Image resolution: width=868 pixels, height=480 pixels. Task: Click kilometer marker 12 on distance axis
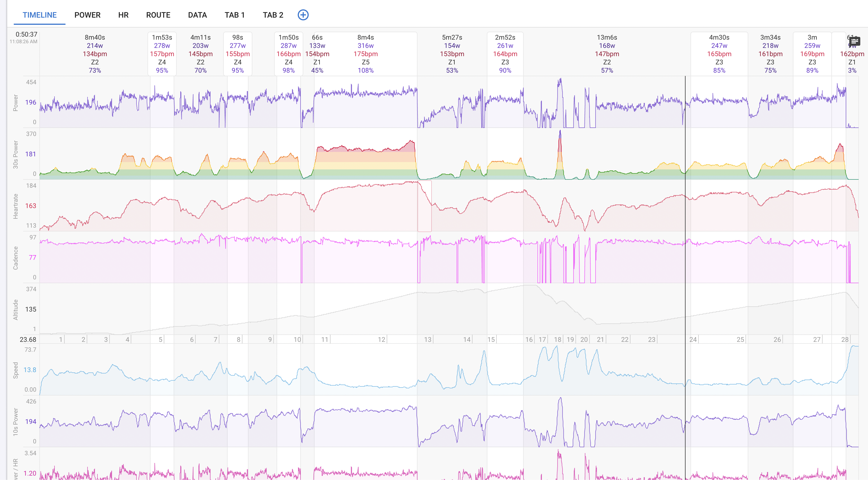tap(381, 339)
